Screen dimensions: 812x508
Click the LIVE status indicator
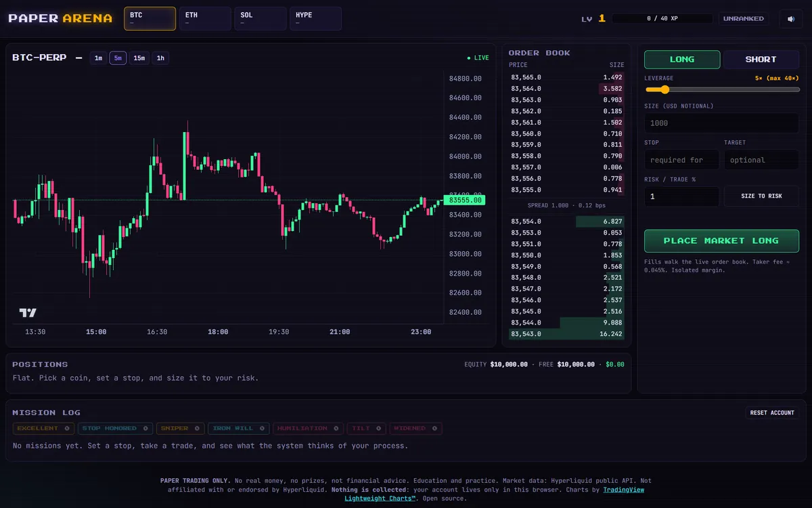478,58
